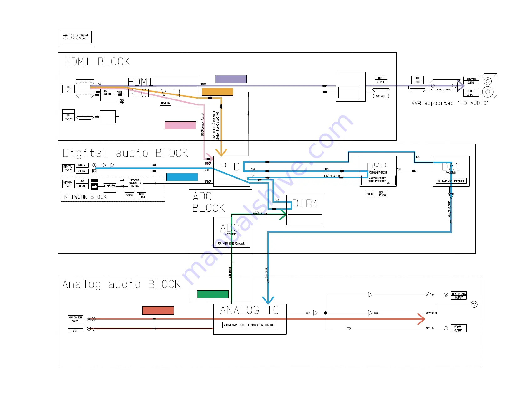Click 'D. Audio Decoder Sound Processor' box
Screen dimensions: 532x395
coord(378,180)
